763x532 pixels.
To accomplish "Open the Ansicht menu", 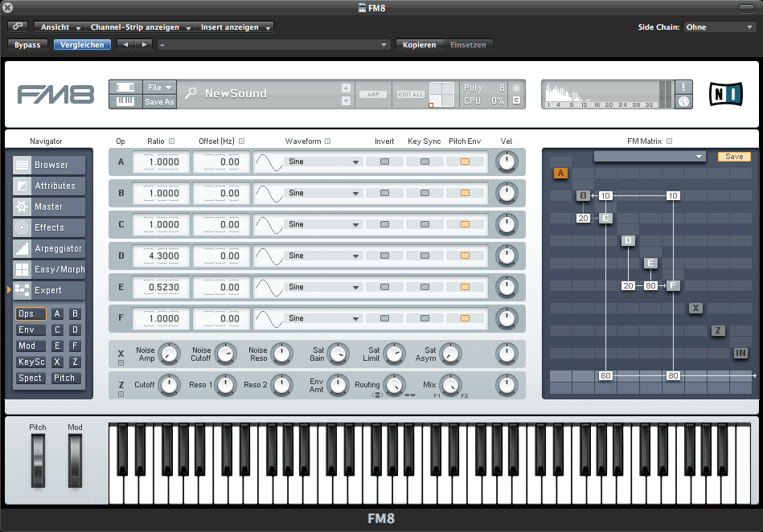I will pos(60,27).
